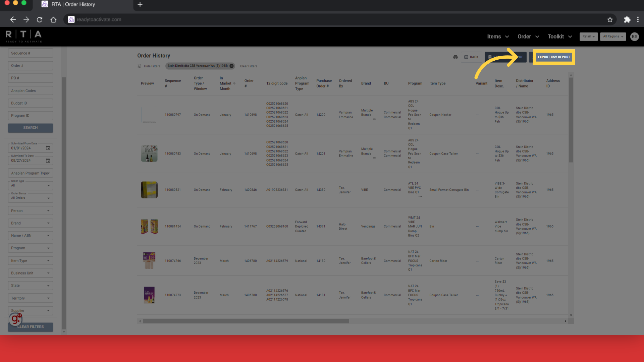Viewport: 644px width, 362px height.
Task: Open preview thumbnail for sequence 110074773
Action: (149, 295)
